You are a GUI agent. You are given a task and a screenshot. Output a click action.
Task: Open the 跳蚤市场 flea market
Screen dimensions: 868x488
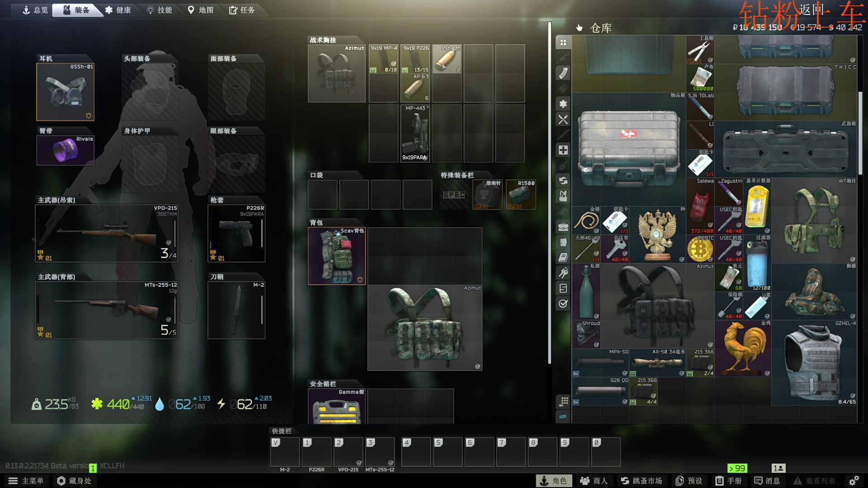[641, 481]
